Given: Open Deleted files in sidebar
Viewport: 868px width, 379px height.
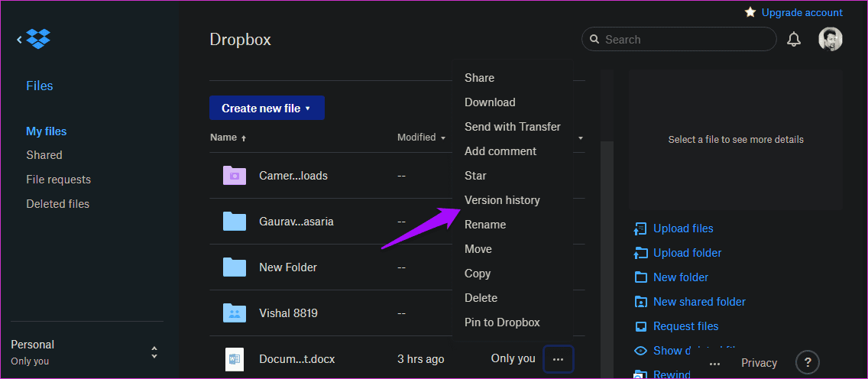Looking at the screenshot, I should pos(57,203).
